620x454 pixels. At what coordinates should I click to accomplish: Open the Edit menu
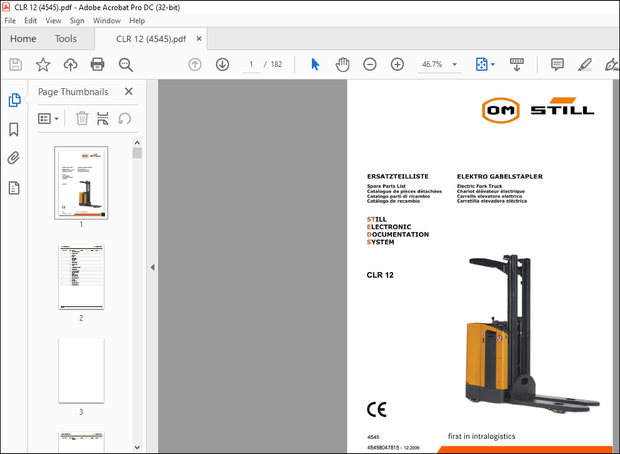(30, 21)
